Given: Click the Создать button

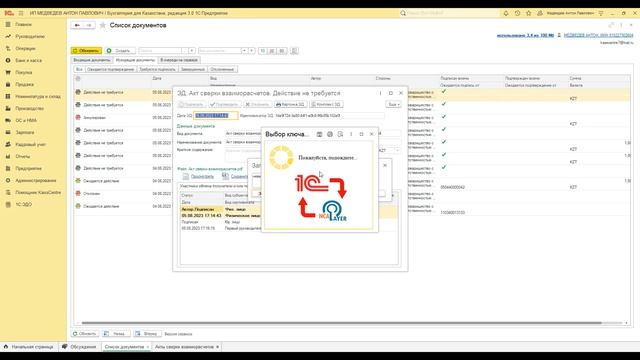Looking at the screenshot, I should [x=119, y=51].
